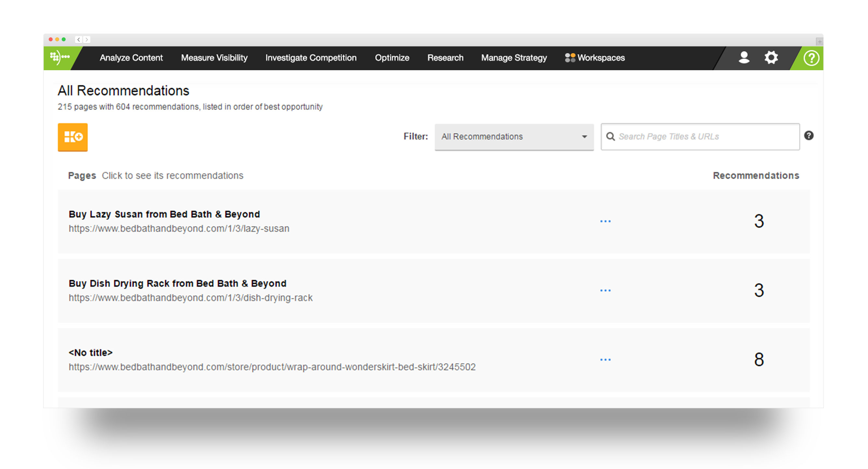Click the orange add-to-workspace button
868x469 pixels.
pyautogui.click(x=73, y=137)
